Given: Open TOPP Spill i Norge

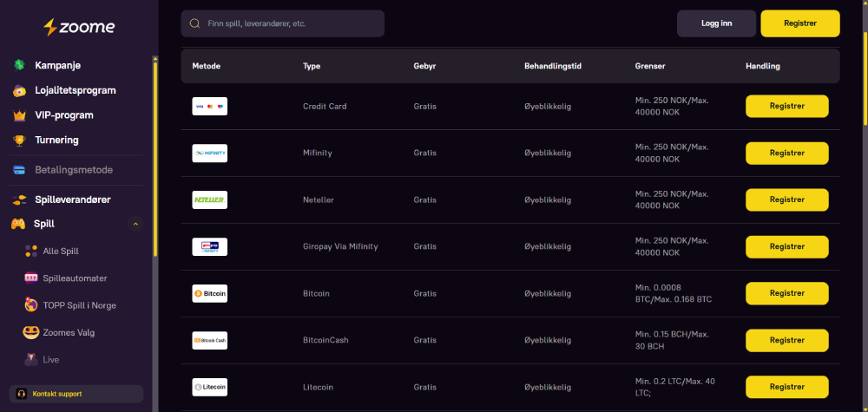Looking at the screenshot, I should point(79,305).
